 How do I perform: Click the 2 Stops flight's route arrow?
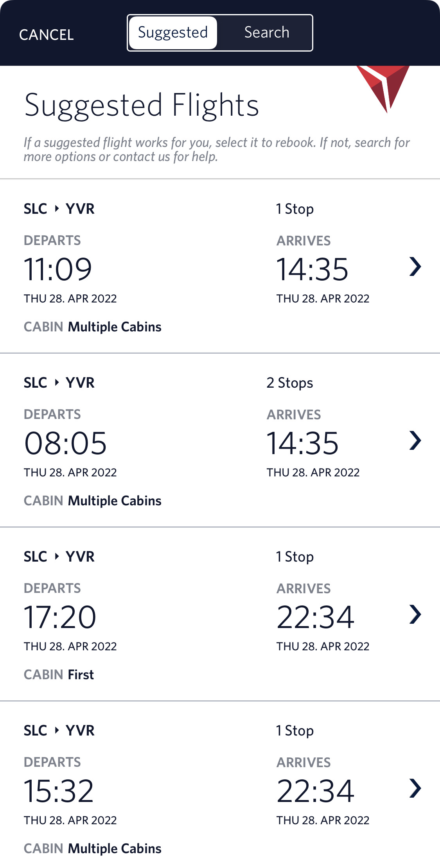pyautogui.click(x=57, y=383)
